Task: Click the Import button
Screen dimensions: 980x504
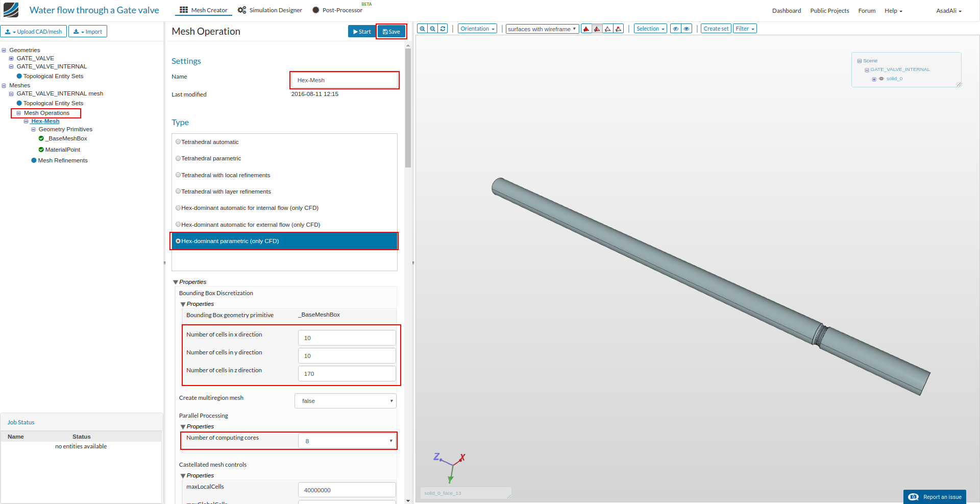Action: 88,32
